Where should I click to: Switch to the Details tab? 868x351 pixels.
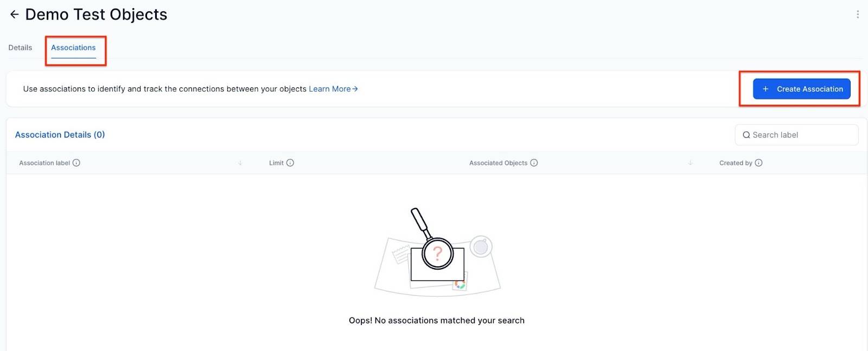pos(20,48)
